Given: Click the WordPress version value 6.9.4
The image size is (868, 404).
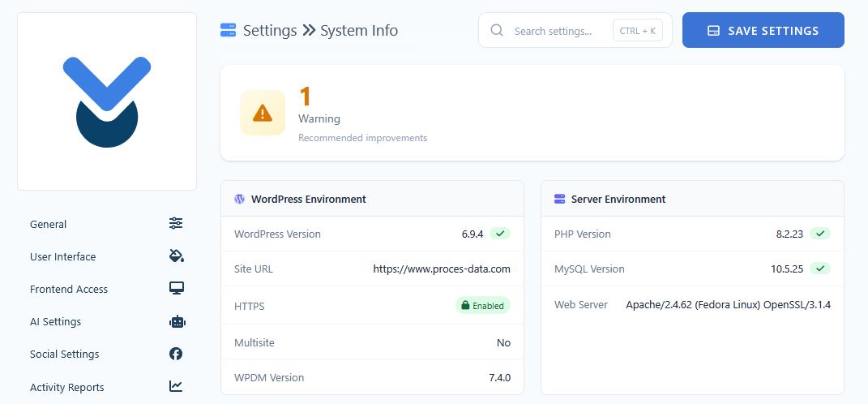Looking at the screenshot, I should tap(472, 234).
